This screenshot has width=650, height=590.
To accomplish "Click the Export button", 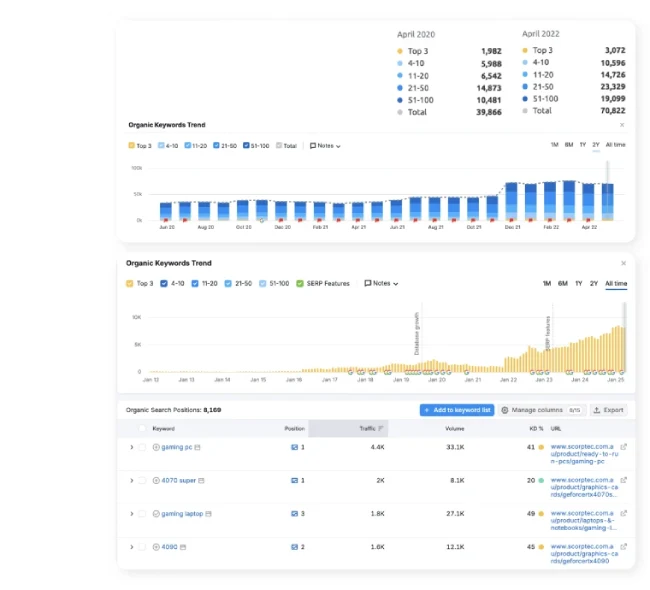I will (x=608, y=410).
